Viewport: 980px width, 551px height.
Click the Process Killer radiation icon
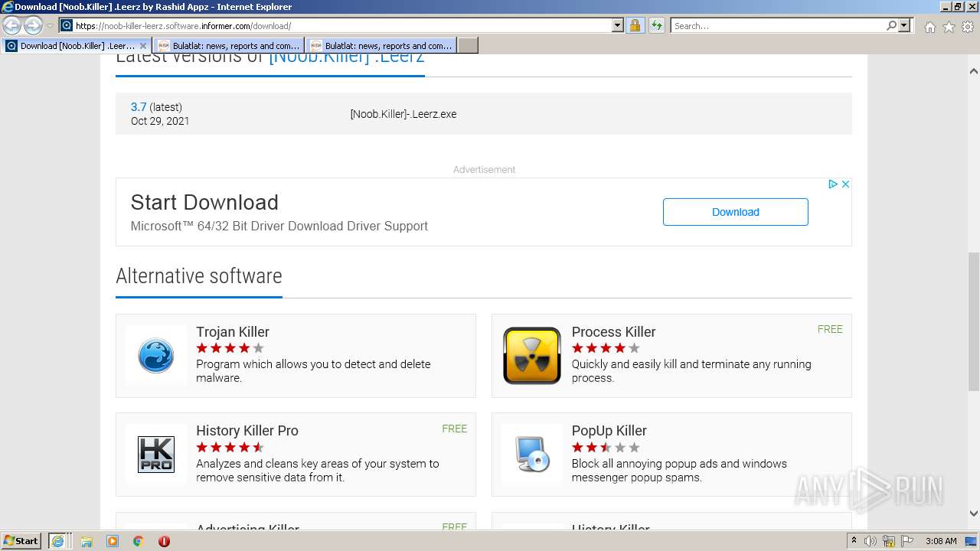coord(532,356)
